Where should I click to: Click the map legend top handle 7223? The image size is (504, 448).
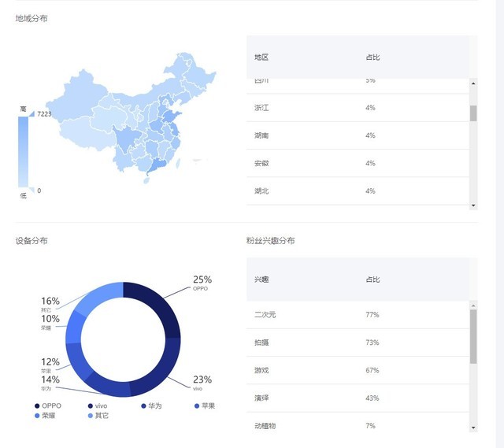(31, 114)
